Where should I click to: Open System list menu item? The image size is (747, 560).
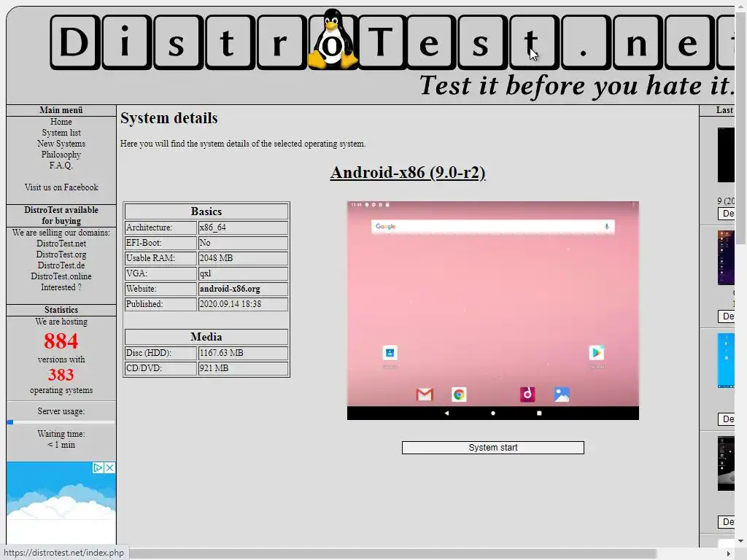[x=61, y=133]
